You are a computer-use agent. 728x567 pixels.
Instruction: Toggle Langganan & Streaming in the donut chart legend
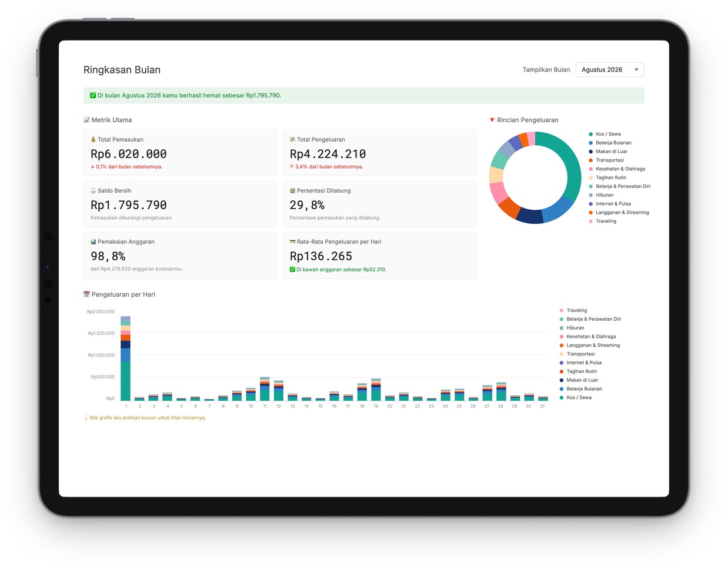point(619,213)
